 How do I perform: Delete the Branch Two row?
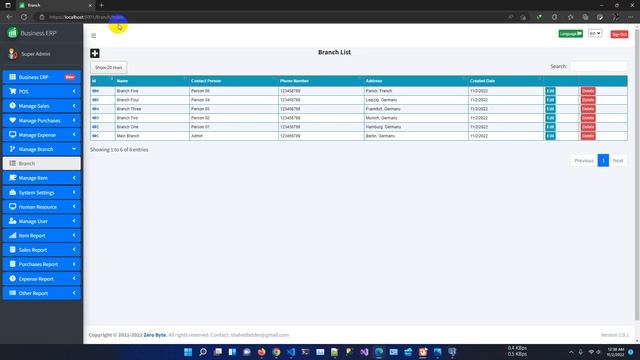(x=588, y=118)
